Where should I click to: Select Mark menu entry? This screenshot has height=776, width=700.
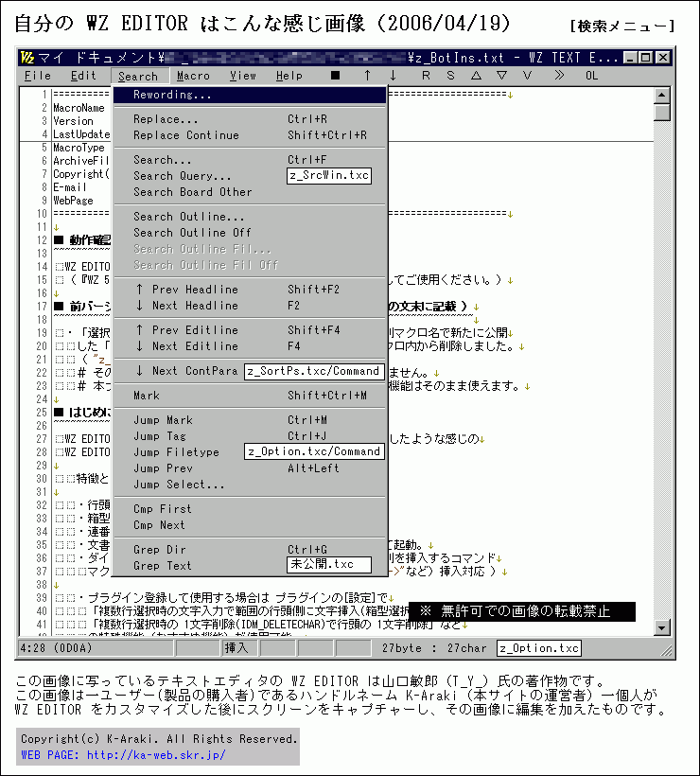(x=250, y=396)
